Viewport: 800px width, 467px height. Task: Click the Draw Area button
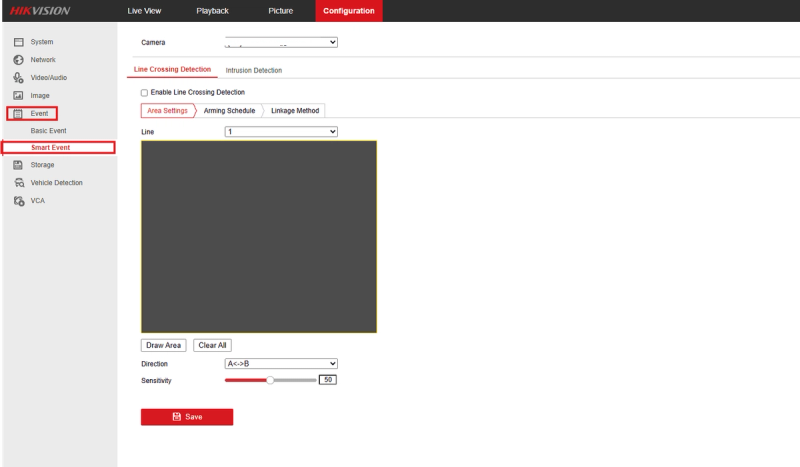[x=164, y=346]
